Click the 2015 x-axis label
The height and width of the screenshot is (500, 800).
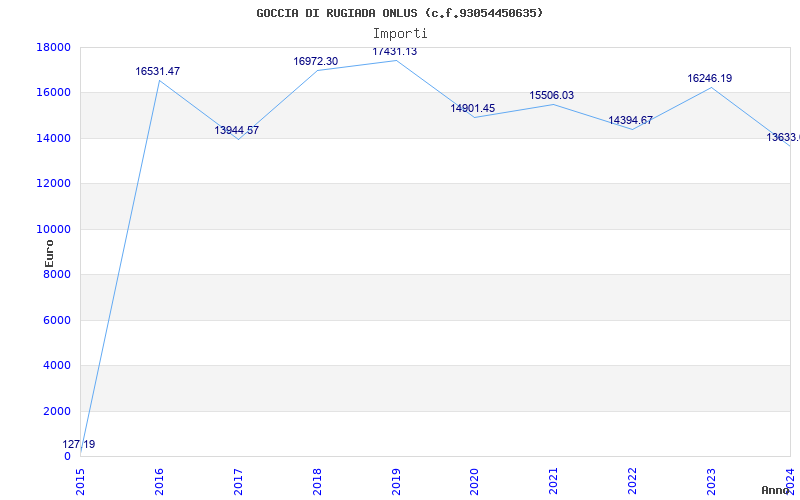pos(80,481)
